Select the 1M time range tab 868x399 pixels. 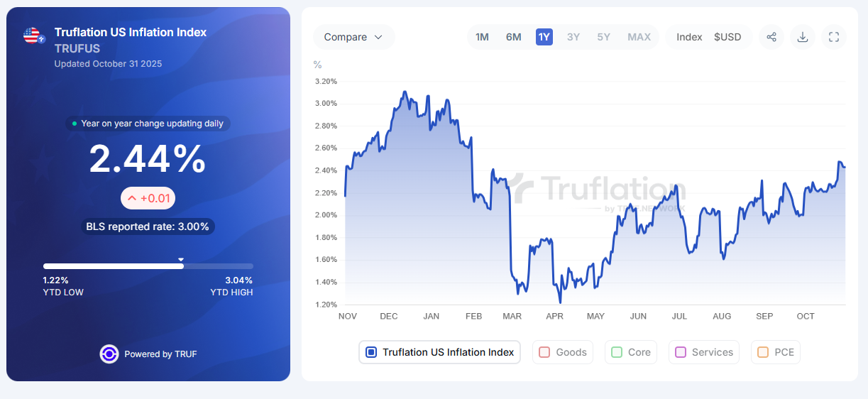click(x=482, y=37)
